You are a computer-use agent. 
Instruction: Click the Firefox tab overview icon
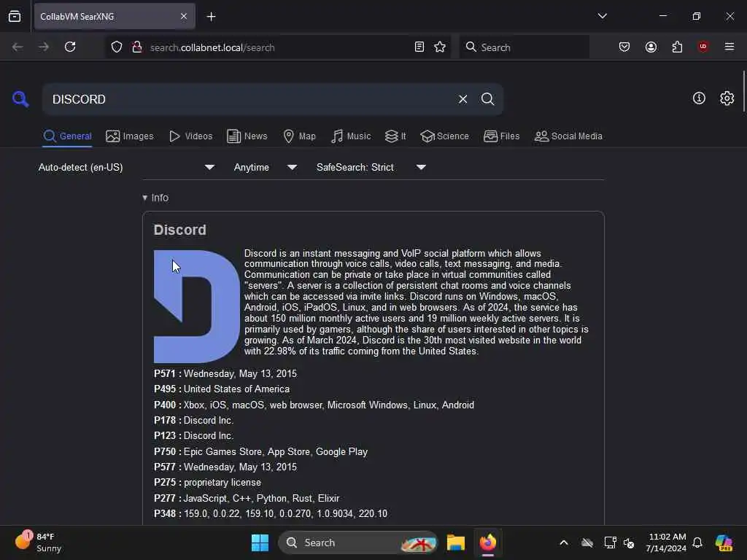[15, 16]
